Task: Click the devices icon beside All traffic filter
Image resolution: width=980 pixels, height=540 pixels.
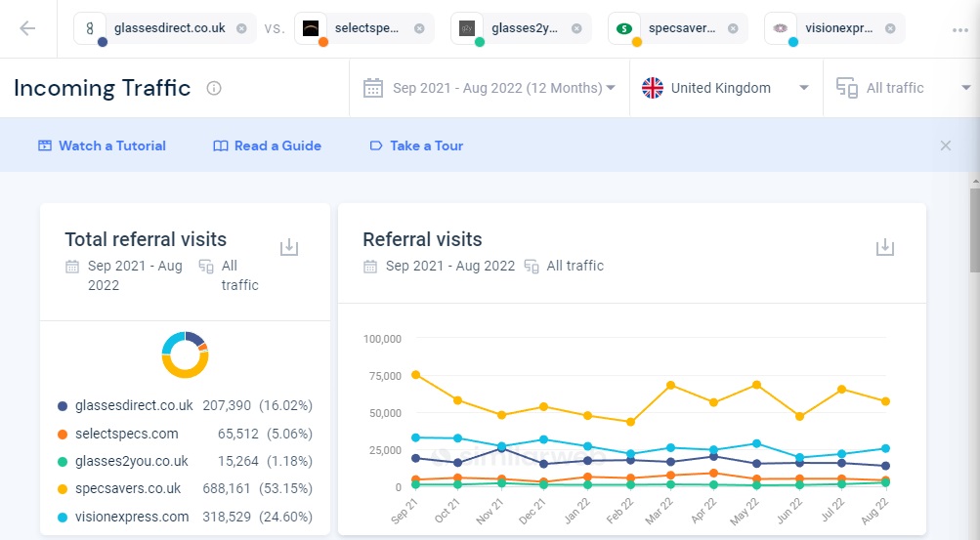Action: pos(847,88)
